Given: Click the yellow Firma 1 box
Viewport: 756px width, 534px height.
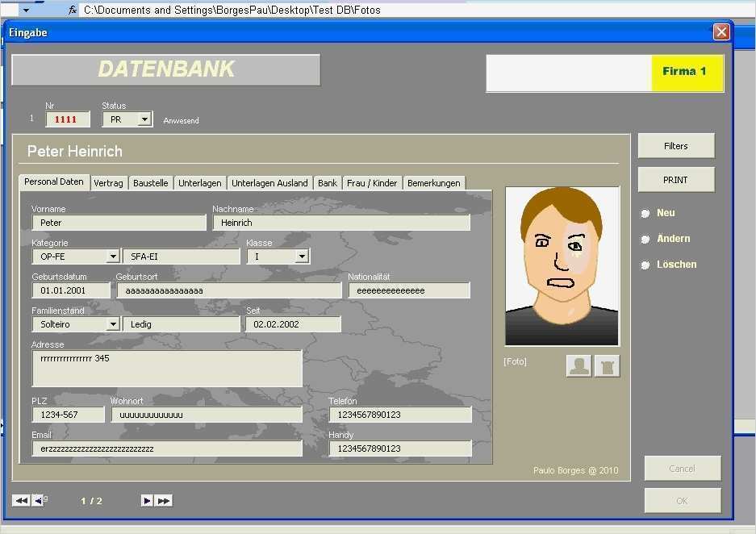Looking at the screenshot, I should 687,73.
